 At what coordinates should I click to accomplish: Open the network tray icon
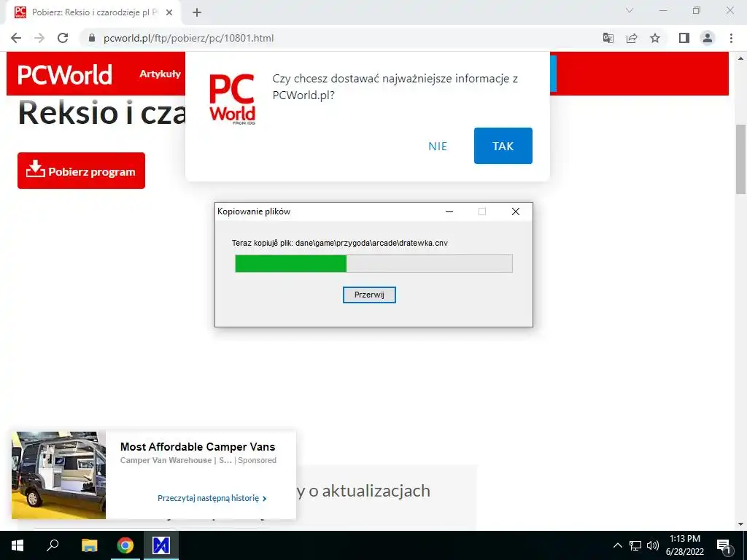coord(635,545)
